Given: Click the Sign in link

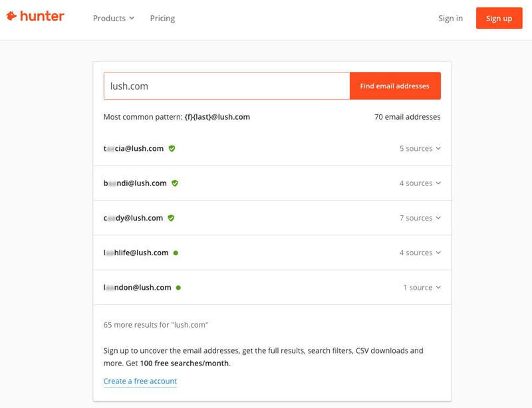Looking at the screenshot, I should point(450,19).
